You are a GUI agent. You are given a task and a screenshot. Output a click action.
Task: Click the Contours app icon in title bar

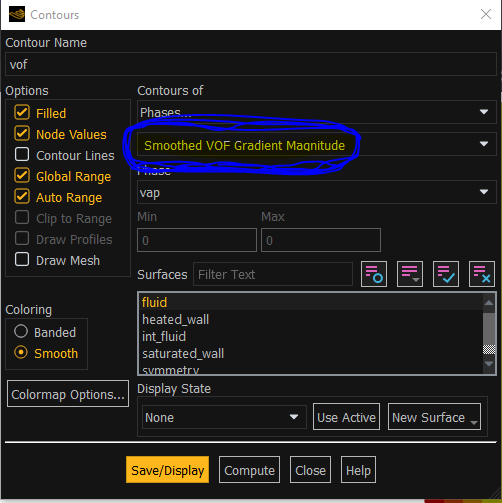point(17,15)
